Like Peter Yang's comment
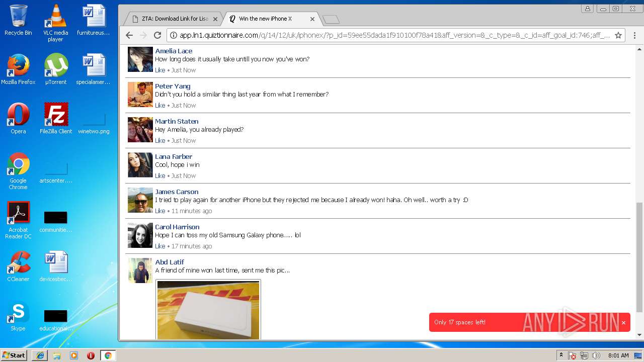Screen dimensions: 644x362 coord(160,105)
